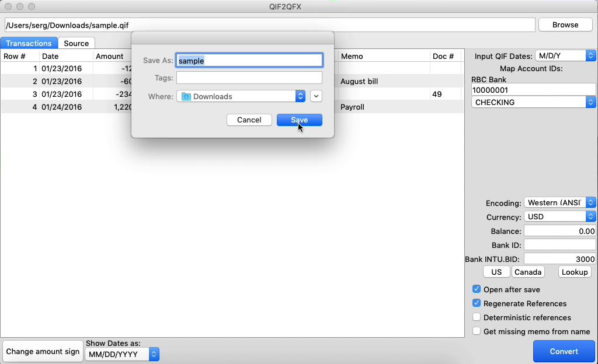
Task: Click the Downloads folder icon in Where
Action: (x=186, y=97)
